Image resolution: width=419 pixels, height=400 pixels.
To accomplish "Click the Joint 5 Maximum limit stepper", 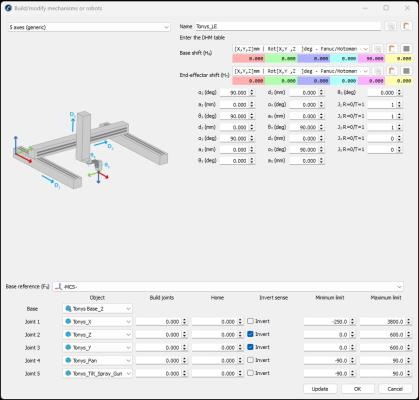I will (409, 374).
